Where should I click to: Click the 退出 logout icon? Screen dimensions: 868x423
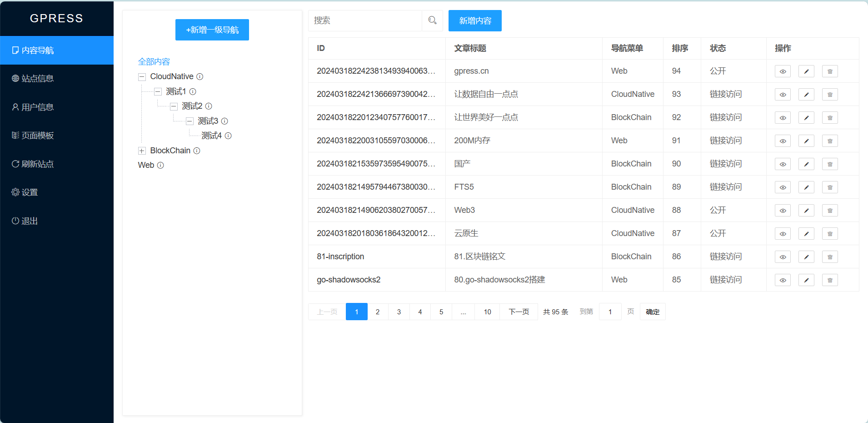click(15, 221)
